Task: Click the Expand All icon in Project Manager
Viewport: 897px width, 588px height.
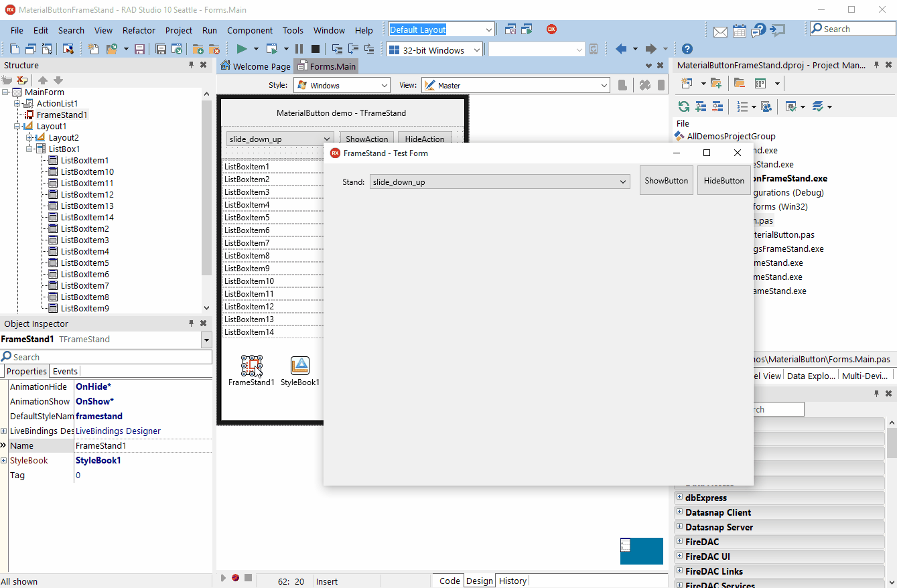Action: (x=700, y=106)
